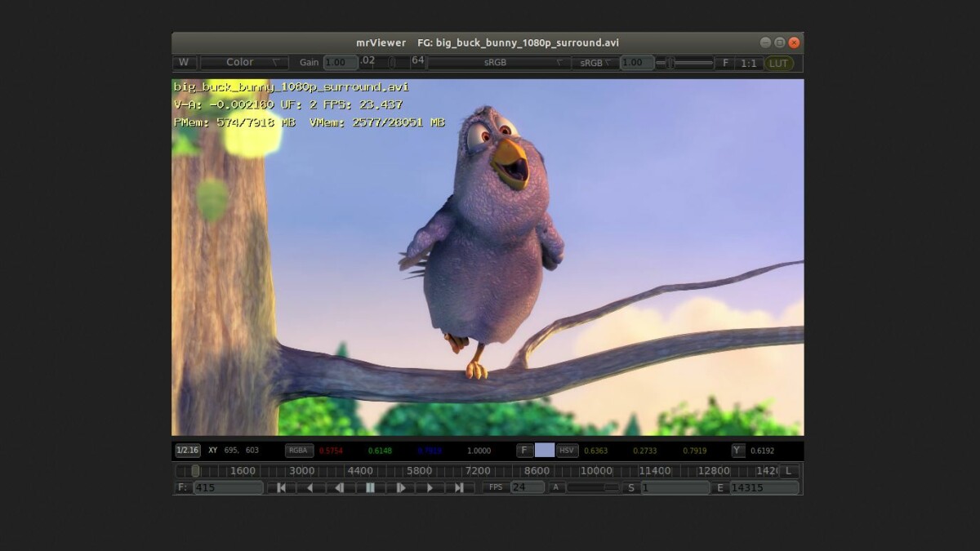This screenshot has height=551, width=980.
Task: Jump to the last frame button
Action: [x=459, y=487]
